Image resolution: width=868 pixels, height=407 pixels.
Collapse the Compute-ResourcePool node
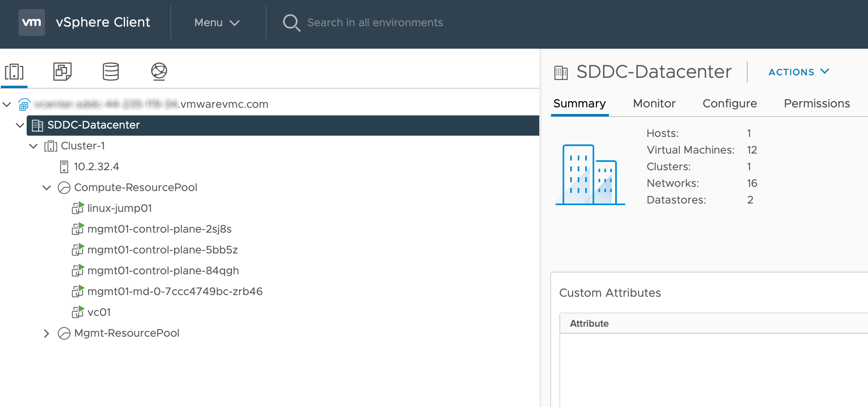pos(47,188)
